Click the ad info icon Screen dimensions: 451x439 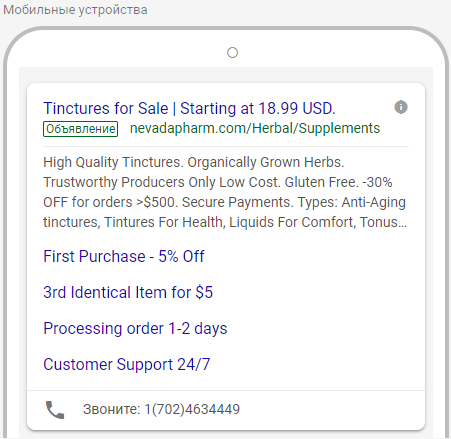401,107
